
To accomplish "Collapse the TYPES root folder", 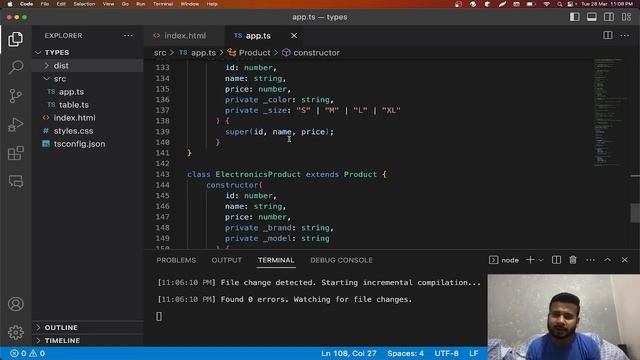I will click(x=88, y=53).
